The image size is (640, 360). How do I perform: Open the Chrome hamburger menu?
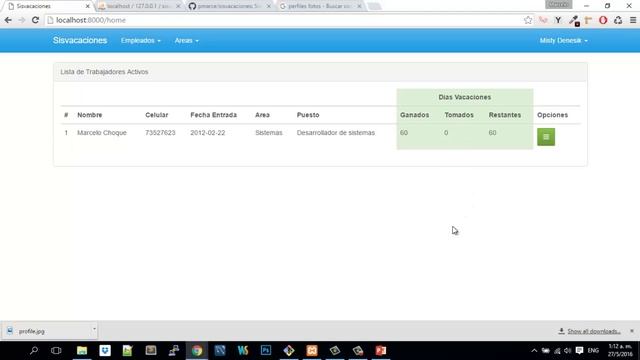(633, 20)
